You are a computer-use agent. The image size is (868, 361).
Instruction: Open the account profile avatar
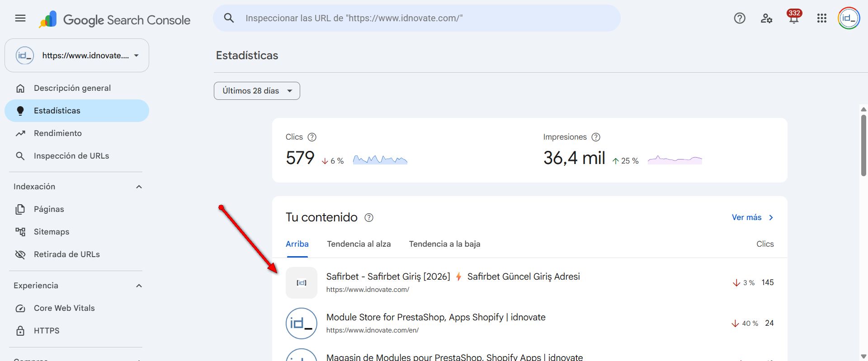849,19
